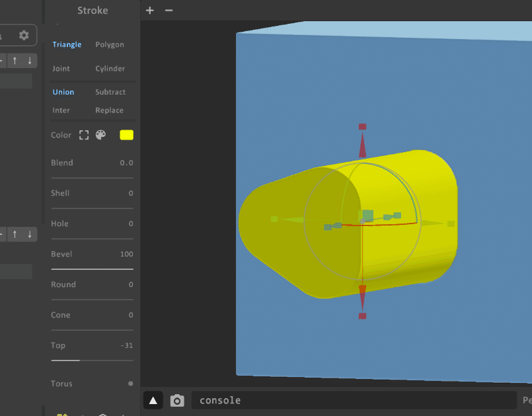Click the lower move-down arrow button
Image resolution: width=532 pixels, height=416 pixels.
30,234
